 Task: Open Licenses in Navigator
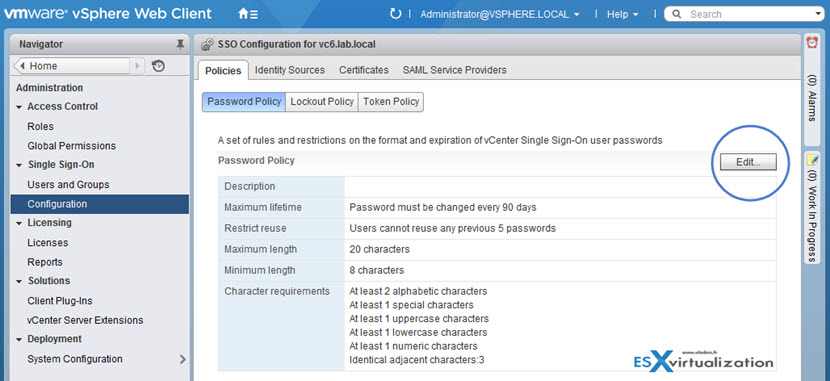tap(48, 243)
